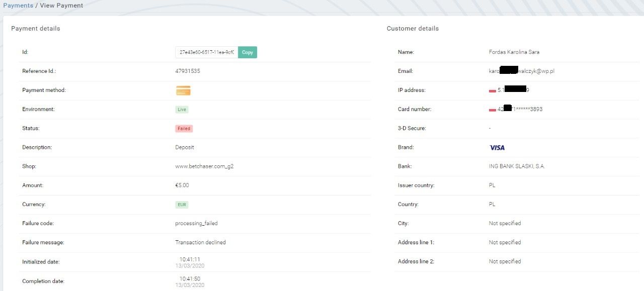Click the Customer details section heading
The width and height of the screenshot is (644, 291).
413,29
